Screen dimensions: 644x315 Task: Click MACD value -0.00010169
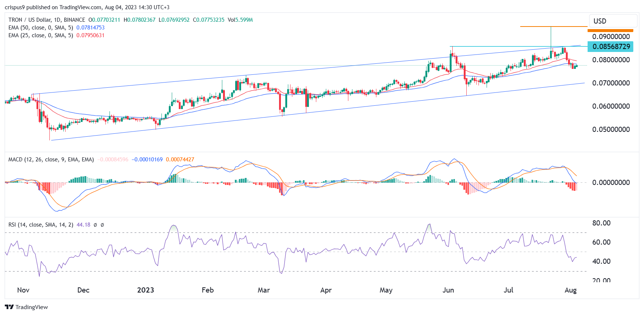coord(147,160)
